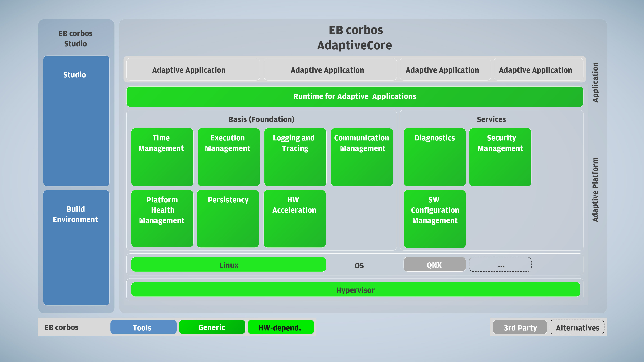The width and height of the screenshot is (644, 362).
Task: Click the green Generic legend swatch
Action: click(212, 327)
